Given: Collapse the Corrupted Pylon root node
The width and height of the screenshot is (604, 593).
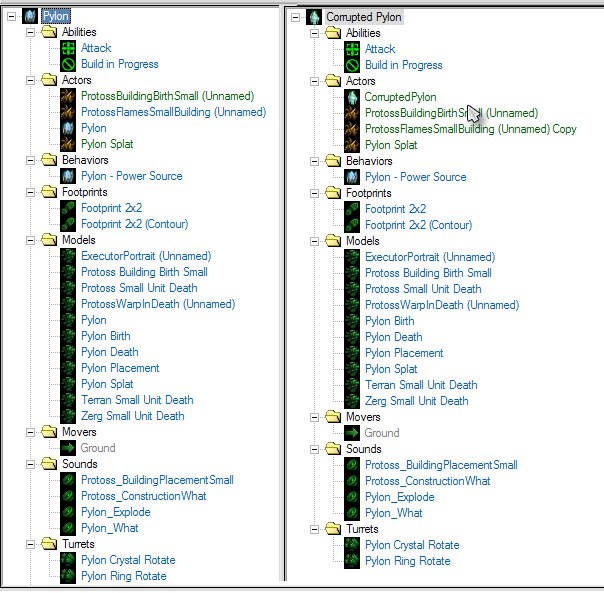Looking at the screenshot, I should 295,17.
